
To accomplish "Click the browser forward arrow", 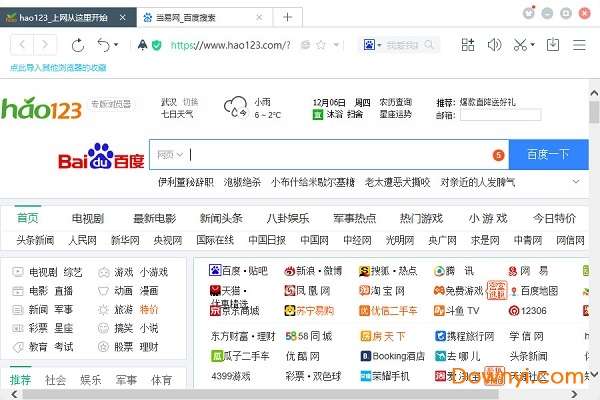I will (x=45, y=45).
